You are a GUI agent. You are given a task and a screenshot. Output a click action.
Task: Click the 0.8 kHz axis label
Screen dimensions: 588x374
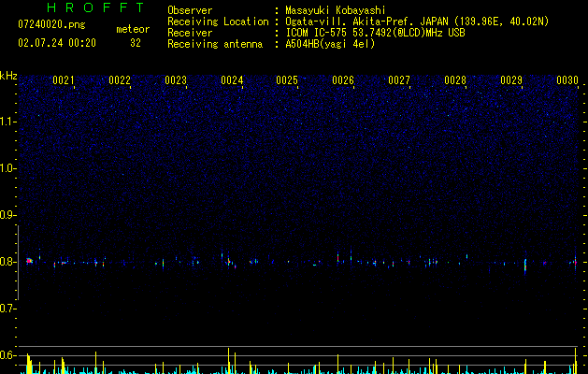(7, 262)
